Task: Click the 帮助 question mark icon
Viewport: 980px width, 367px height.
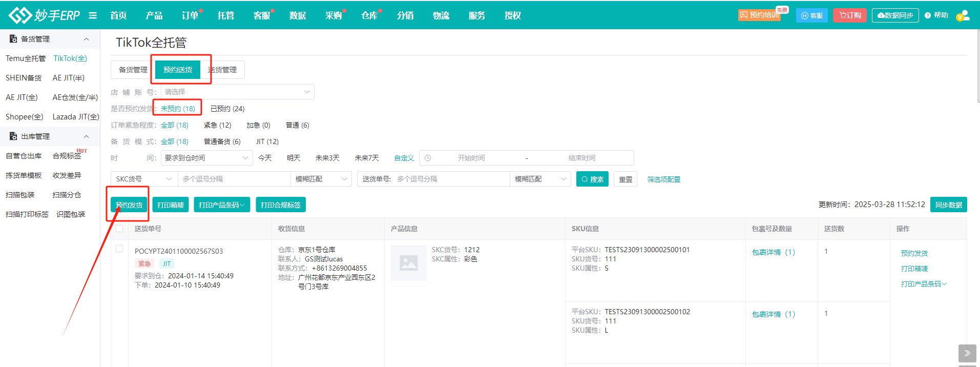Action: [x=928, y=15]
